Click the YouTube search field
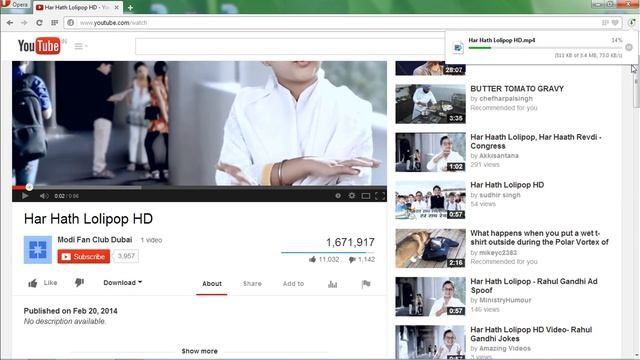This screenshot has width=640, height=360. pos(290,47)
